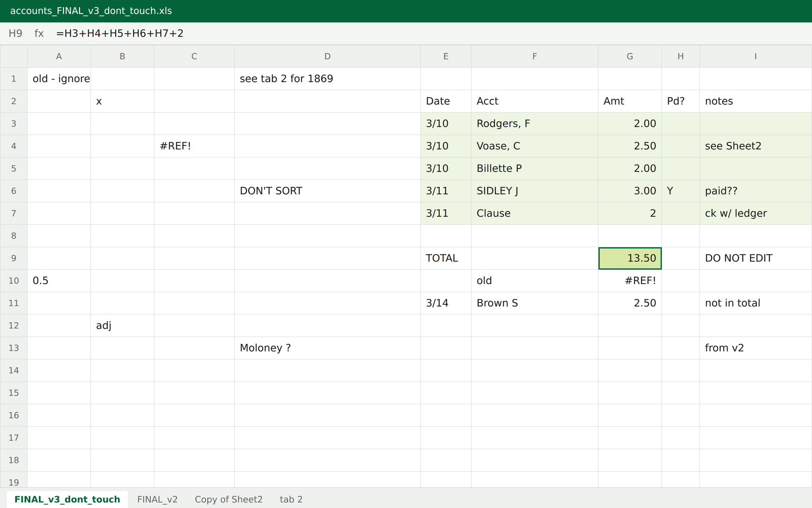Select the 'see Sheet2' notes cell

point(756,146)
